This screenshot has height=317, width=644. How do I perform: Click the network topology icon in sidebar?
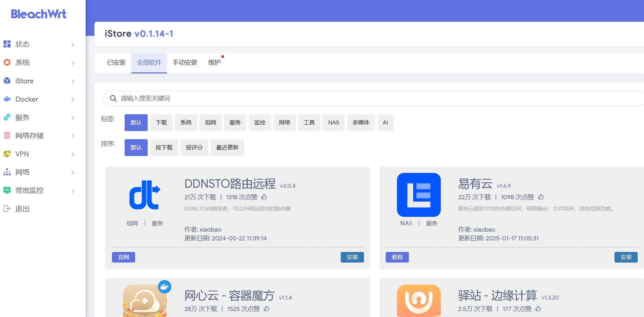click(7, 172)
